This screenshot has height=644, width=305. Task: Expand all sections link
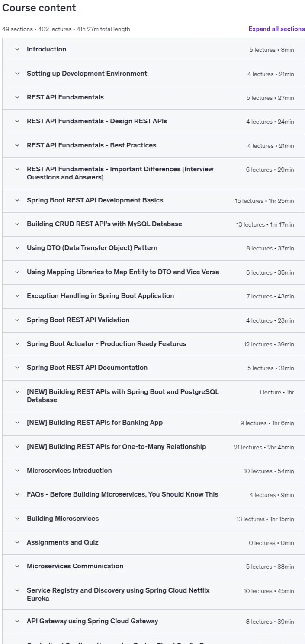[276, 29]
